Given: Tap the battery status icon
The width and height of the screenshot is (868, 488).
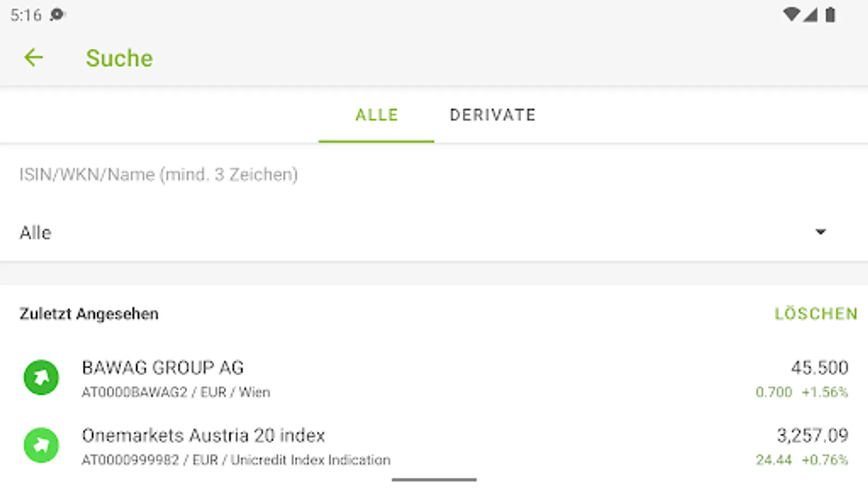Looking at the screenshot, I should pyautogui.click(x=830, y=15).
